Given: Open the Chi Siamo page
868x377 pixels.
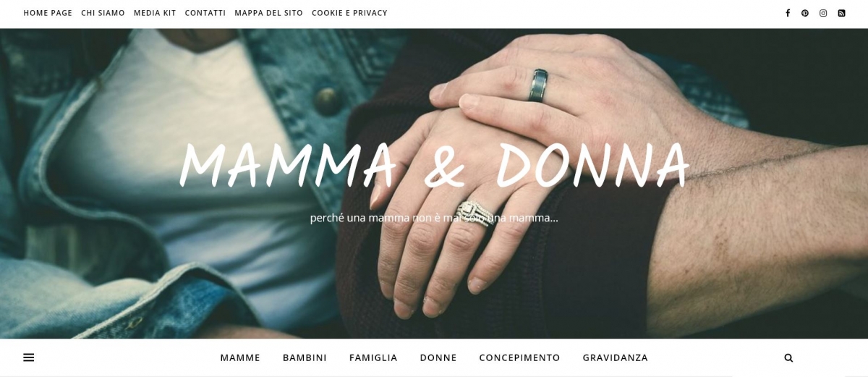Looking at the screenshot, I should (x=103, y=13).
